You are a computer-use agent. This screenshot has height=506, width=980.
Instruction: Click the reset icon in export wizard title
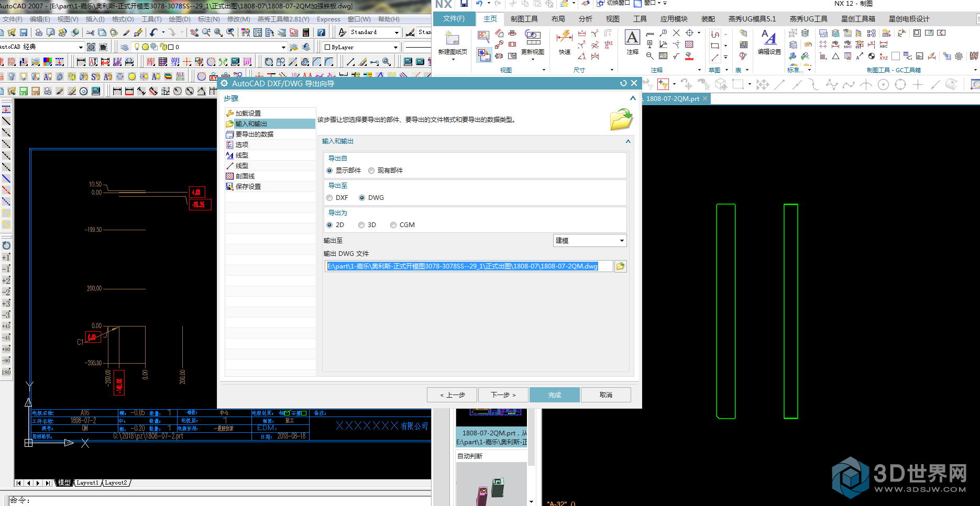coord(623,83)
